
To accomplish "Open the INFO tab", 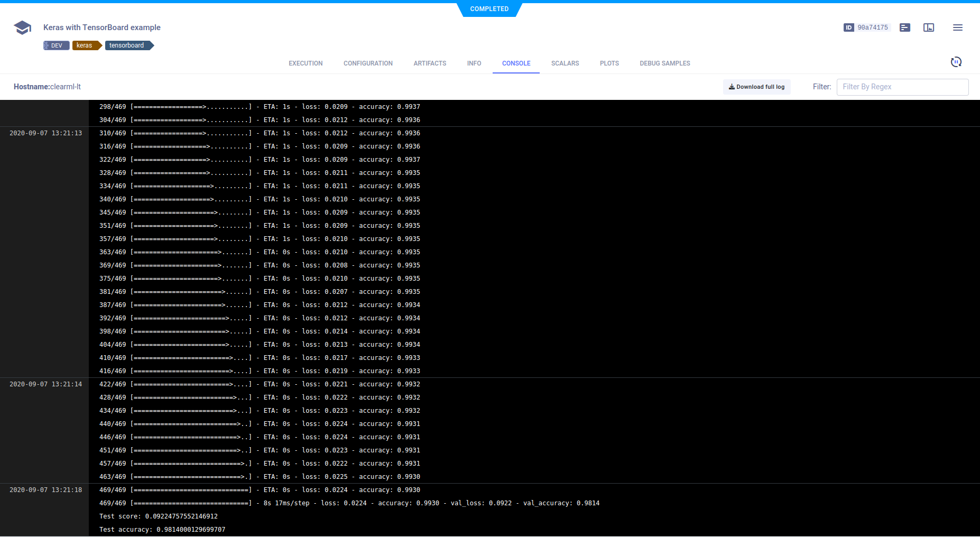I will pos(474,63).
